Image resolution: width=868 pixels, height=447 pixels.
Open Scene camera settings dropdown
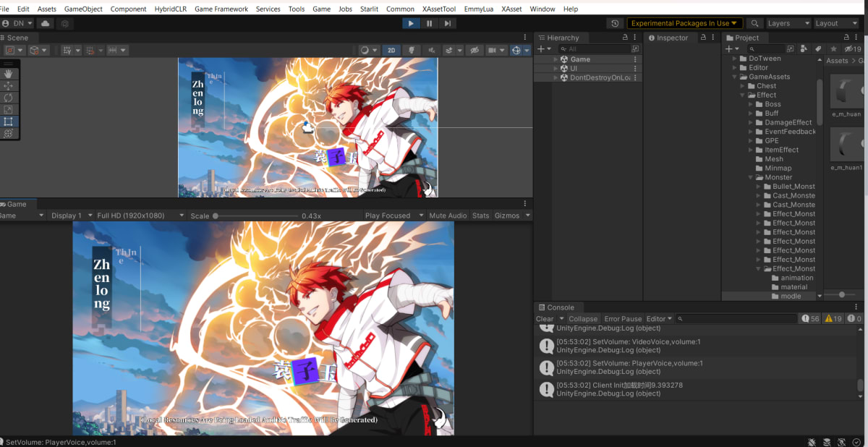[496, 50]
